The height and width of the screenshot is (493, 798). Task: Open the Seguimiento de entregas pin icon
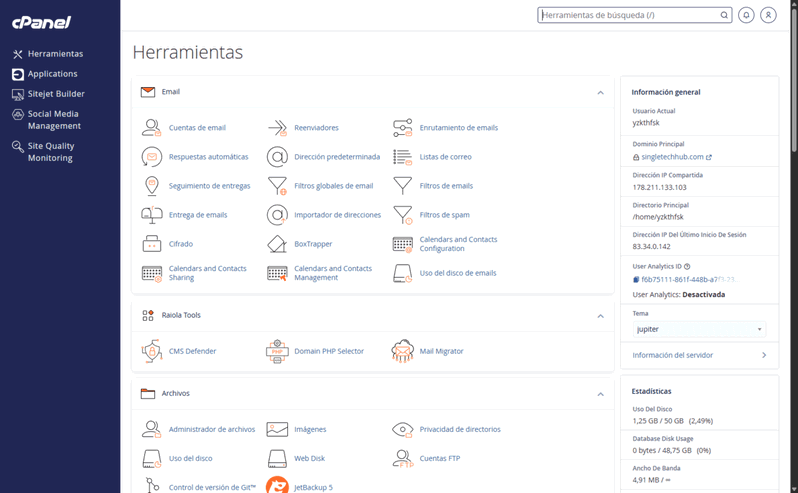pos(152,186)
